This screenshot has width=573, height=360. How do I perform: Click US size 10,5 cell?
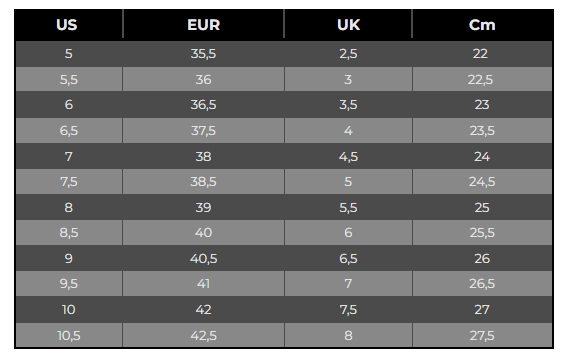pos(69,335)
